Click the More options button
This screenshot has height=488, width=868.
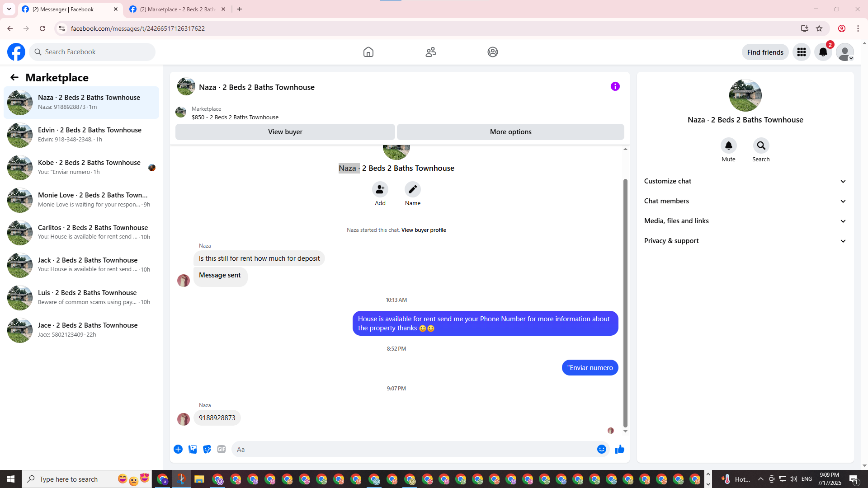(x=511, y=132)
